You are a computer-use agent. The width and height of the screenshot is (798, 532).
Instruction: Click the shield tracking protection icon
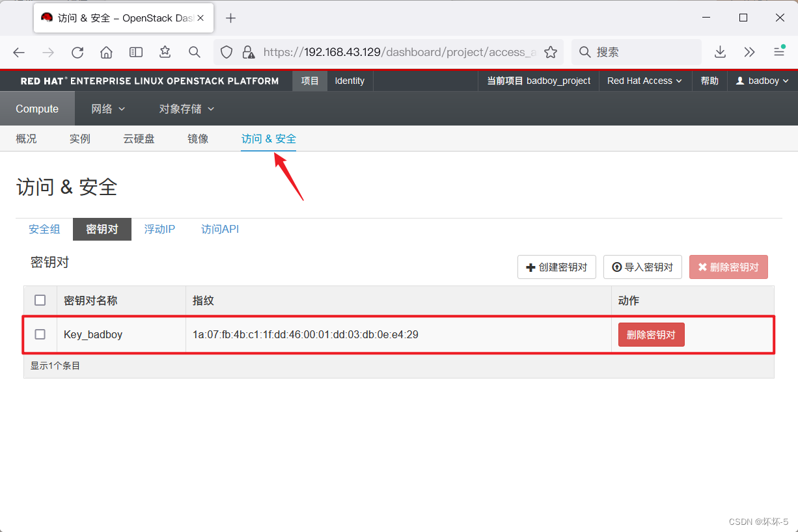pyautogui.click(x=227, y=52)
